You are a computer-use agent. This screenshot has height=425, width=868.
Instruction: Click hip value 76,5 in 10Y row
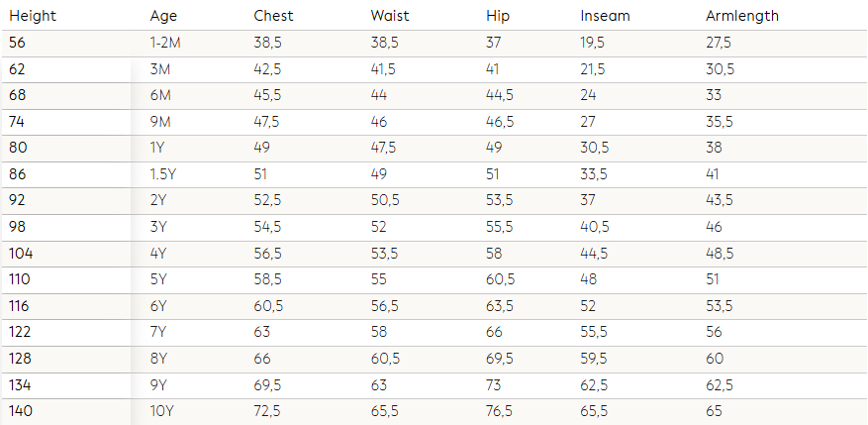(x=500, y=410)
